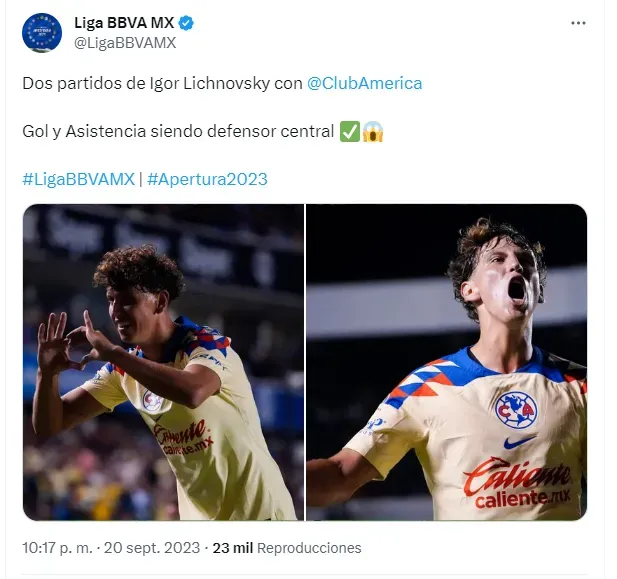Open the Liga BBVA MX profile avatar
Screen dimensions: 617x579
coord(42,33)
